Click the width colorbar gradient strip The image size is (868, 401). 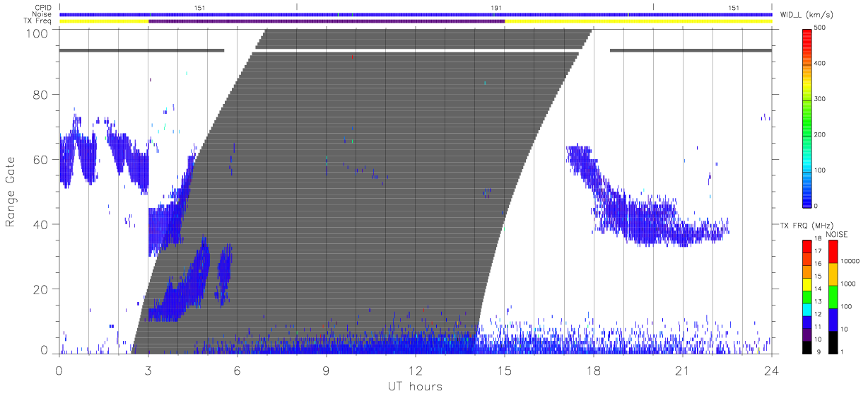(807, 117)
